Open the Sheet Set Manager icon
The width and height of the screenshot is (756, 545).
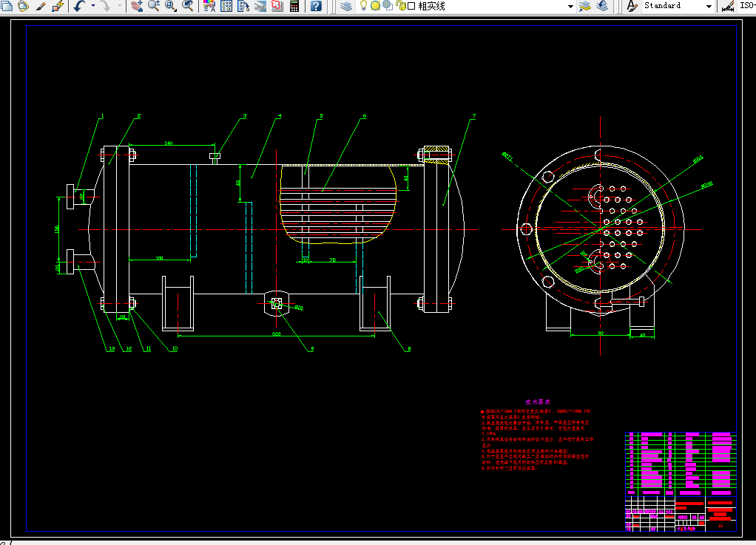[x=260, y=6]
